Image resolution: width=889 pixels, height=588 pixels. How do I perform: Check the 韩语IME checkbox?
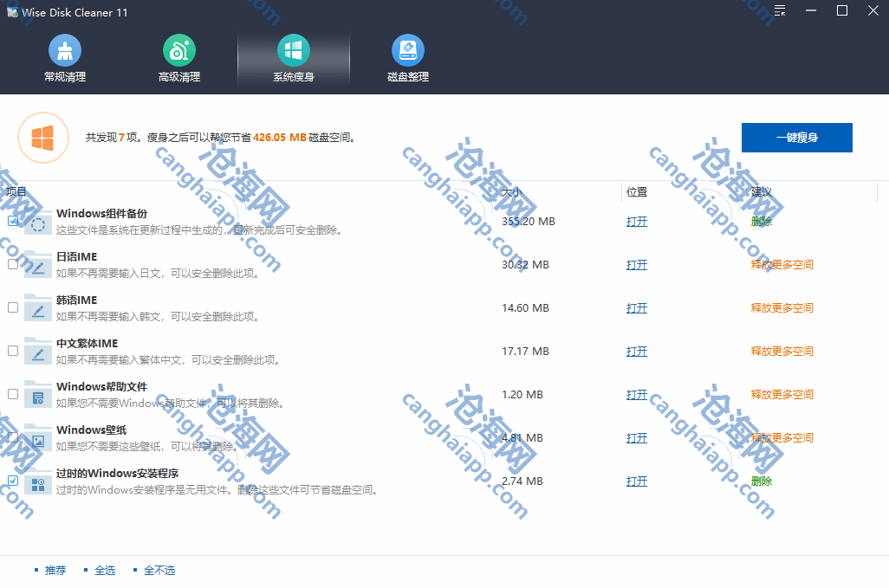pyautogui.click(x=13, y=307)
